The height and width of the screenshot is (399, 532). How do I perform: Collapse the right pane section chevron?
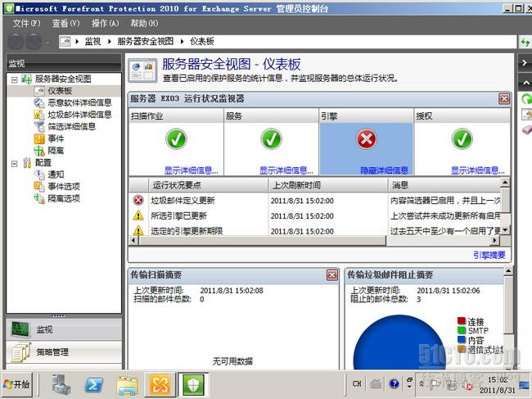(x=525, y=83)
